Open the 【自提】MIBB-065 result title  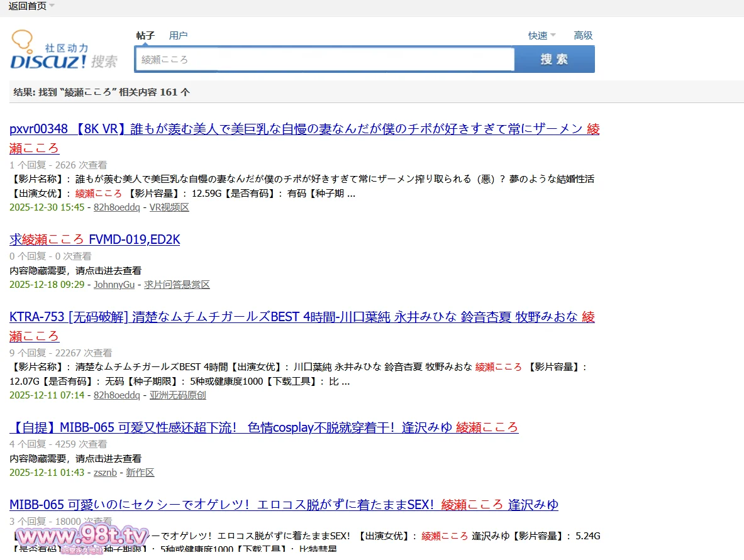(x=264, y=428)
